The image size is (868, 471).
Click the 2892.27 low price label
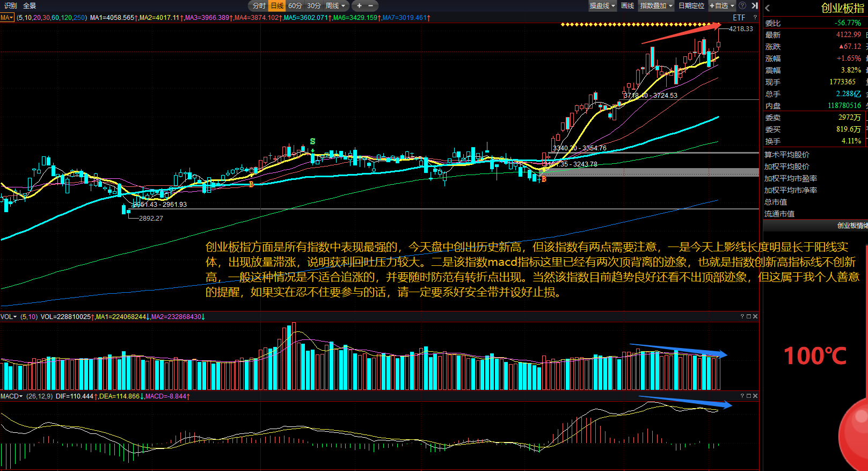(151, 219)
